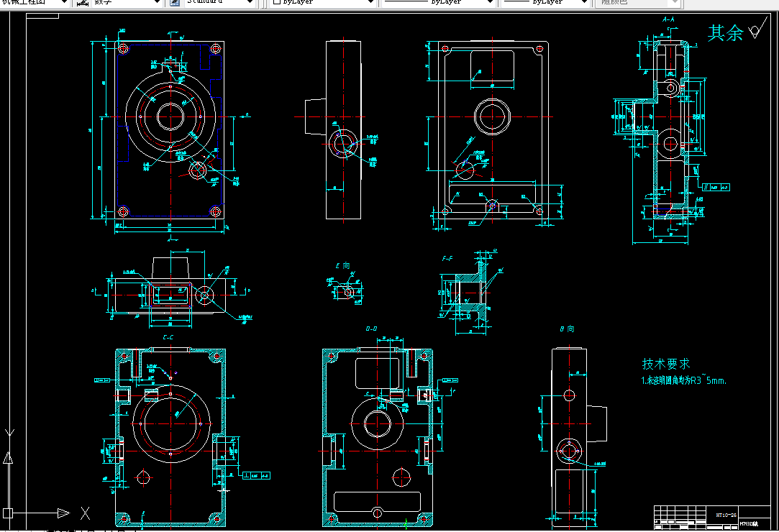Select the note 1.未注明圆角均为R3~5mm.

(x=683, y=380)
